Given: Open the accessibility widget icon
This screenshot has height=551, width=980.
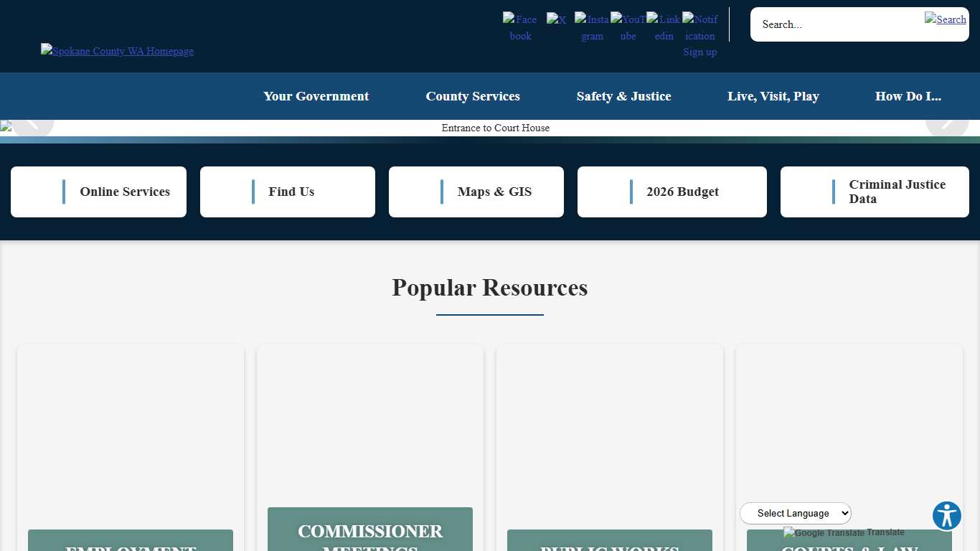Looking at the screenshot, I should pos(946,515).
